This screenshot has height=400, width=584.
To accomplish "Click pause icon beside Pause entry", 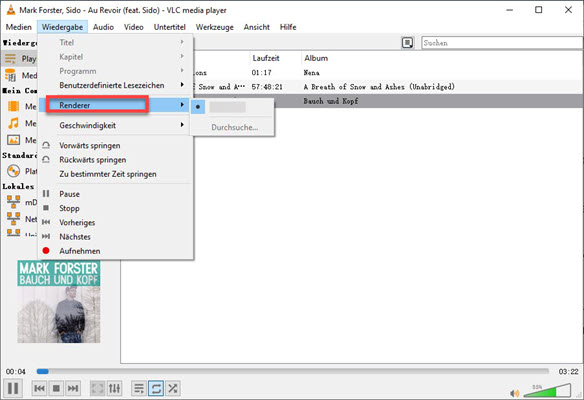I will [46, 194].
